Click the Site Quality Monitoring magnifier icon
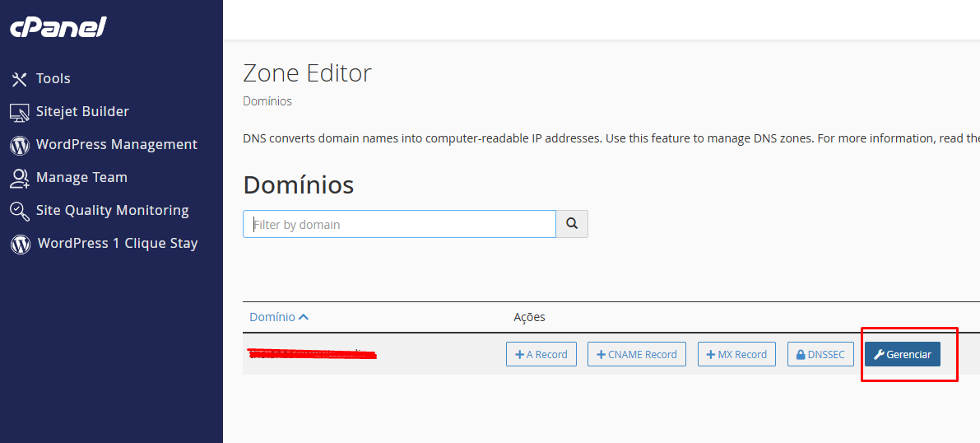This screenshot has width=980, height=443. (20, 212)
